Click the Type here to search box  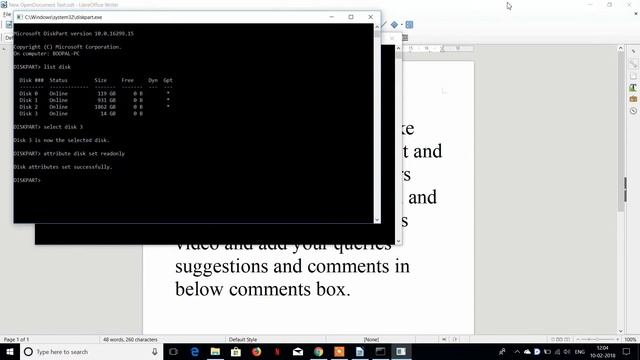91,351
